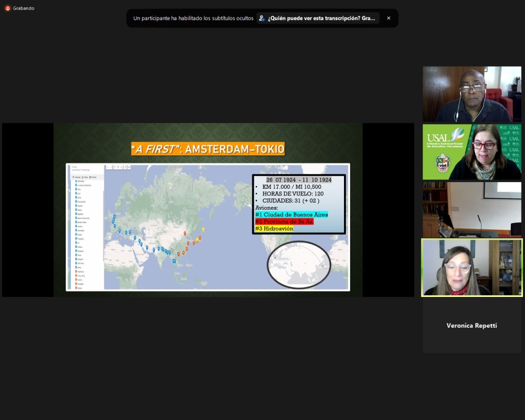Click the person icon on the transcription button
The image size is (525, 420).
pyautogui.click(x=262, y=18)
